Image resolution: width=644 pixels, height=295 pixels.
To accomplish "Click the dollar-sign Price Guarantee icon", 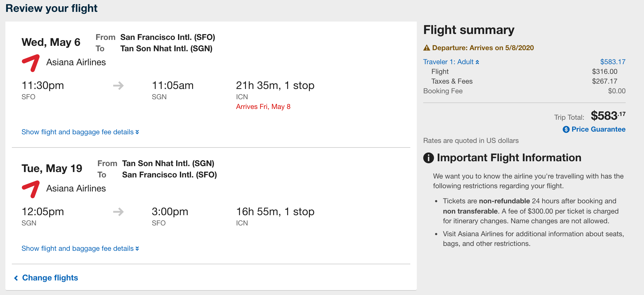I will [x=566, y=129].
